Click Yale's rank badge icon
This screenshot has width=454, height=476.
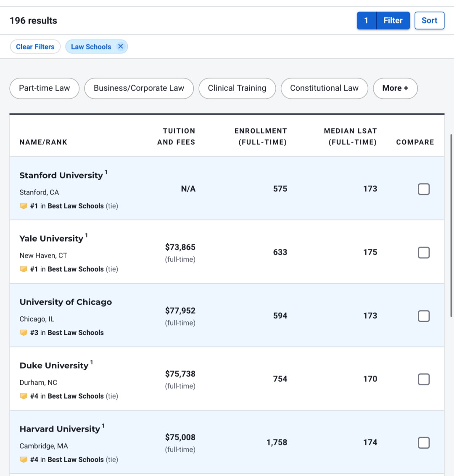coord(24,269)
